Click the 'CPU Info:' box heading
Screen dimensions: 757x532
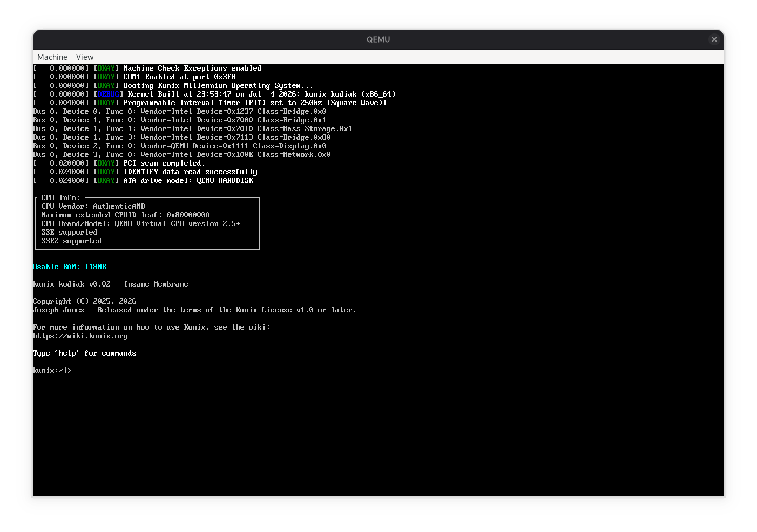[x=60, y=198]
